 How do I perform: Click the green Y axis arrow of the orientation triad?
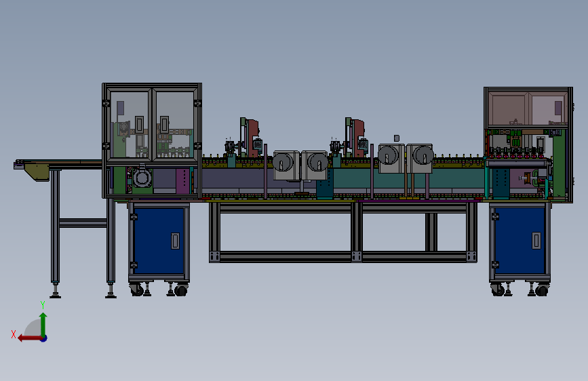point(43,324)
